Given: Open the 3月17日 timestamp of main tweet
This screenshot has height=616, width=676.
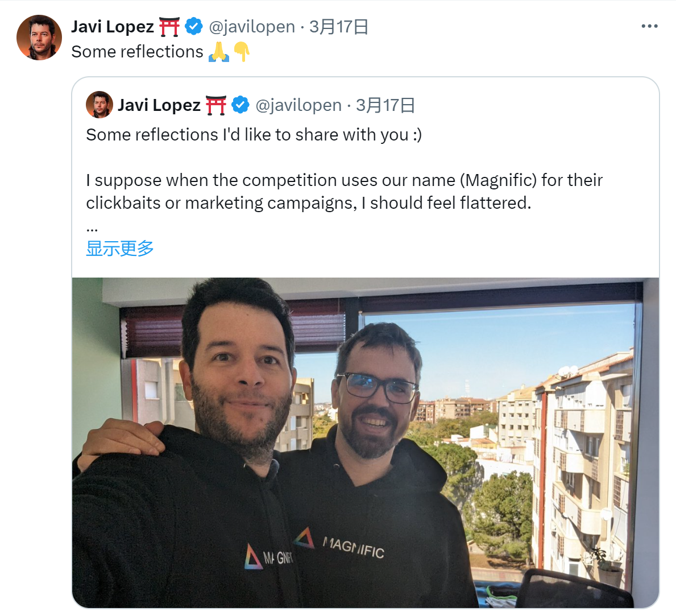Looking at the screenshot, I should (339, 27).
